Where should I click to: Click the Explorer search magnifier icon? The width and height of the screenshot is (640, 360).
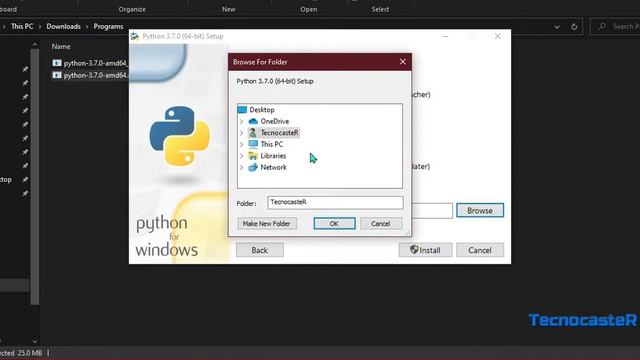click(x=602, y=27)
